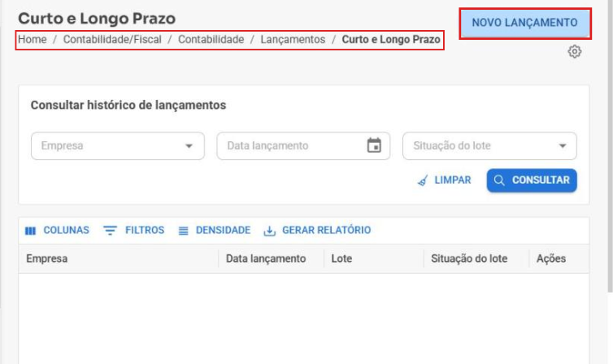Click the broom icon next to LIMPAR

coord(423,181)
